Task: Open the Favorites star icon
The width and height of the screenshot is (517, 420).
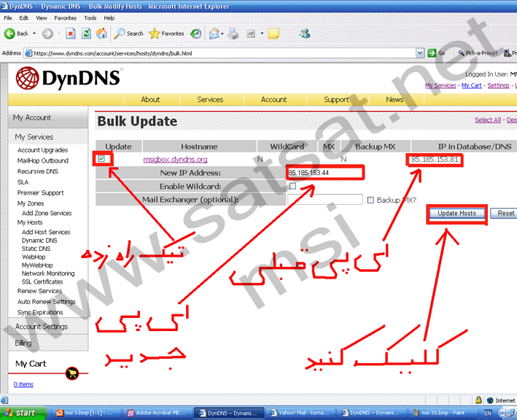Action: tap(155, 34)
